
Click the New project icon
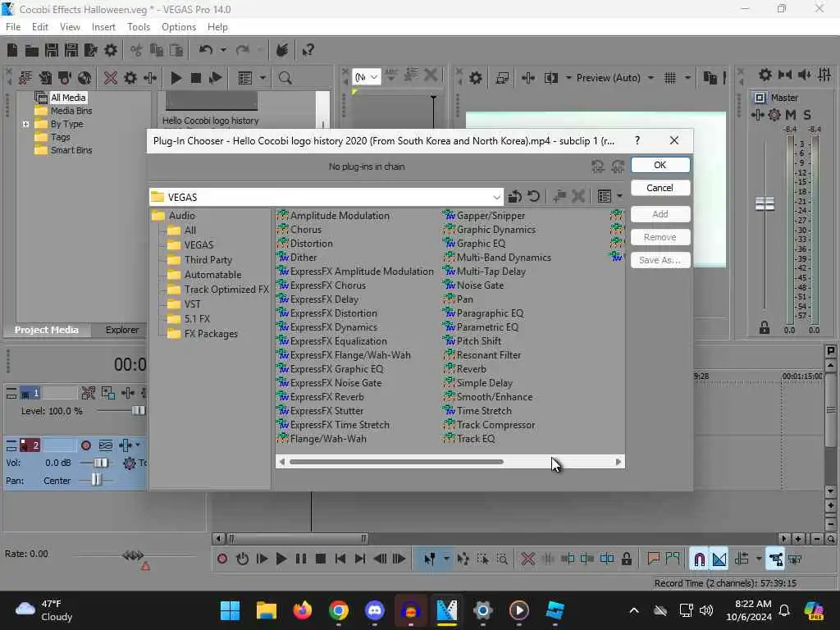point(11,50)
